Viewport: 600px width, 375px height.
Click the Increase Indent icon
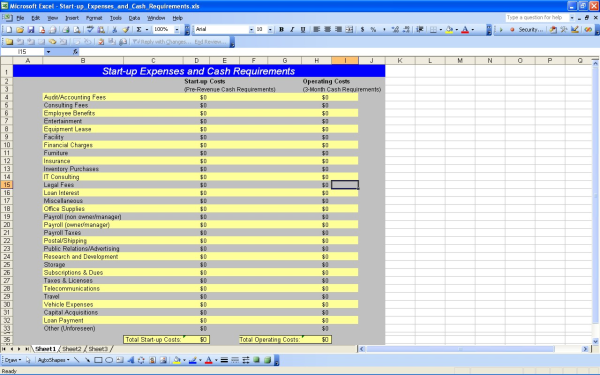click(420, 29)
